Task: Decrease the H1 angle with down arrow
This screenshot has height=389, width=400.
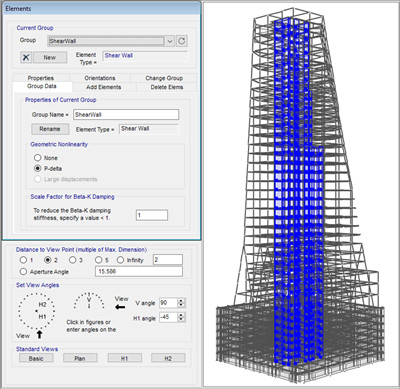Action: (181, 319)
